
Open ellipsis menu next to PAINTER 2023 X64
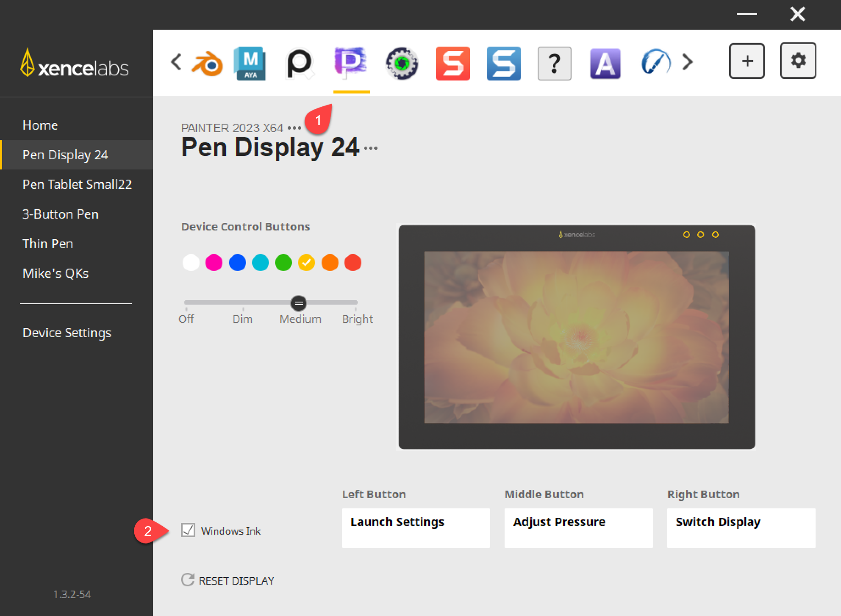pyautogui.click(x=294, y=128)
